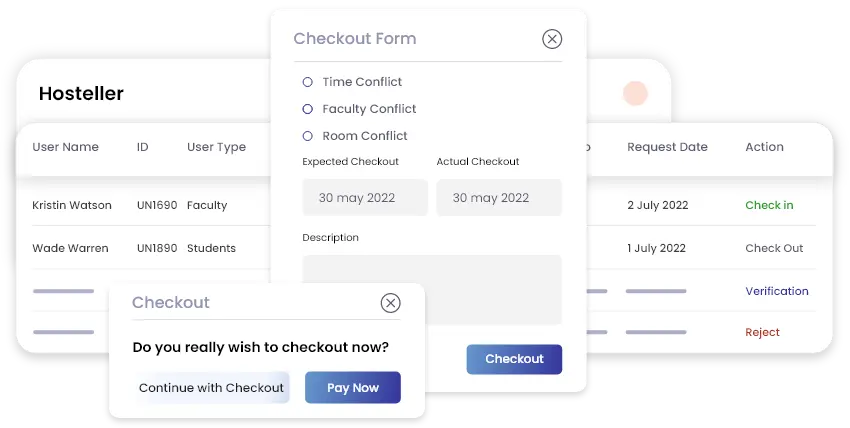Choose the Room Conflict option
850x428 pixels.
pos(308,136)
